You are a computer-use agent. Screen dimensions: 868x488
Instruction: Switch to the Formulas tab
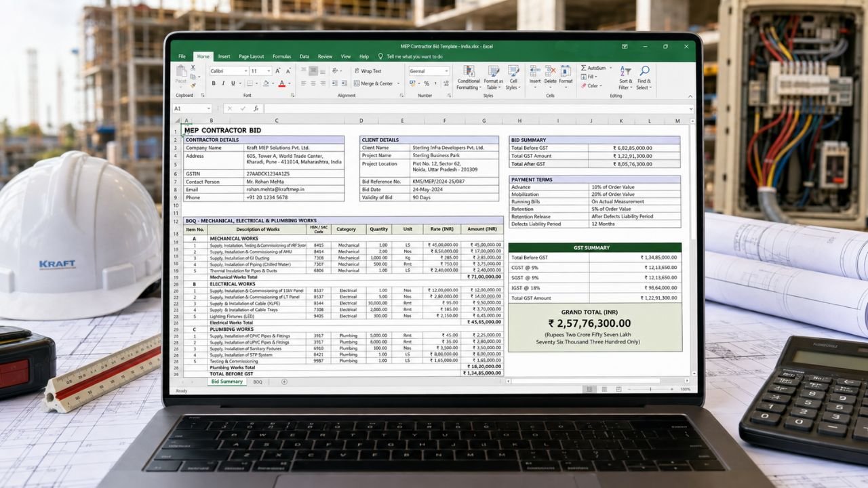281,56
